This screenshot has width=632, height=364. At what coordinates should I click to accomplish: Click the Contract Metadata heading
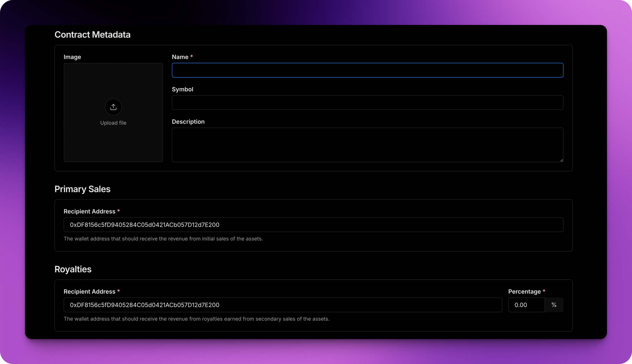(93, 35)
